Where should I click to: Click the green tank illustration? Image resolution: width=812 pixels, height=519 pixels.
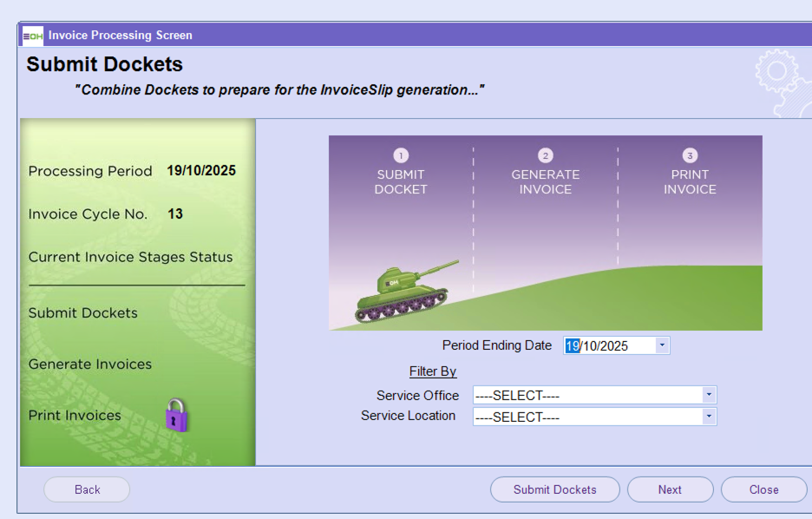(404, 291)
